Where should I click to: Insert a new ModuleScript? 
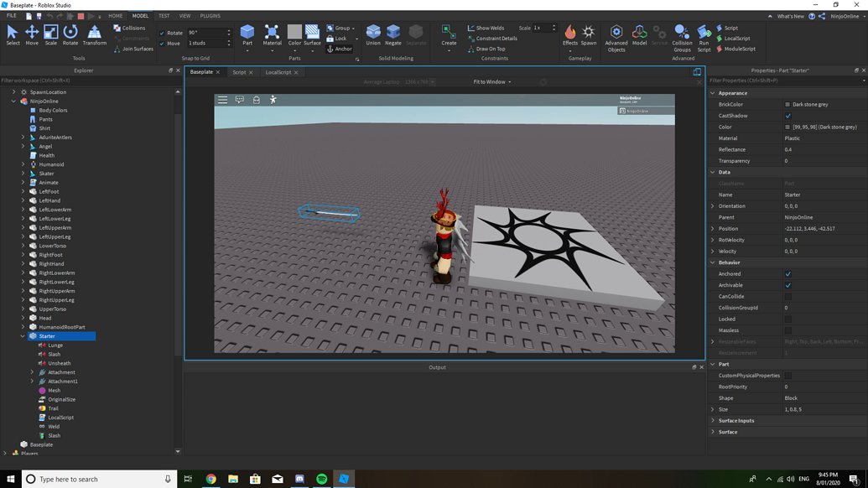(x=735, y=49)
